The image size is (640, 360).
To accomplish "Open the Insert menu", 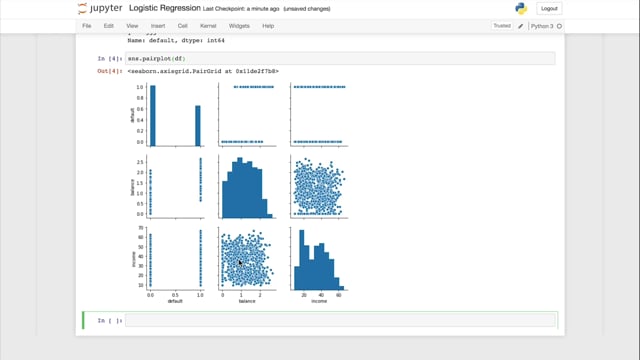I will [x=158, y=26].
